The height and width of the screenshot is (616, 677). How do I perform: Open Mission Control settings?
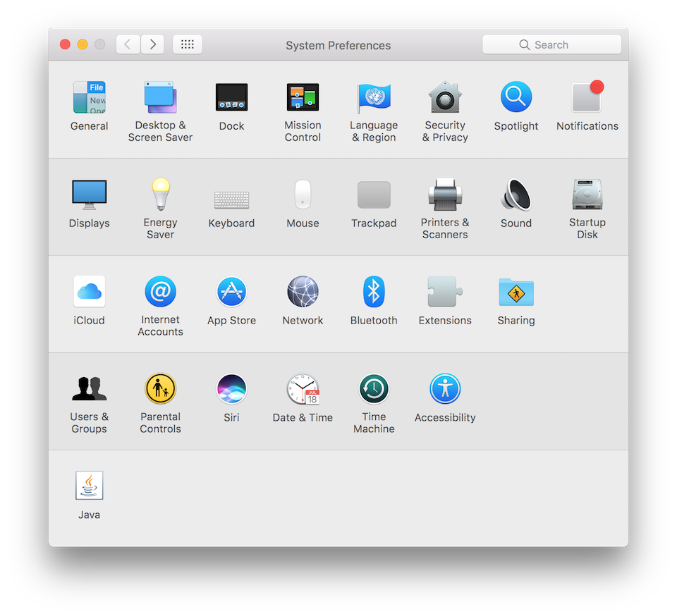[303, 97]
